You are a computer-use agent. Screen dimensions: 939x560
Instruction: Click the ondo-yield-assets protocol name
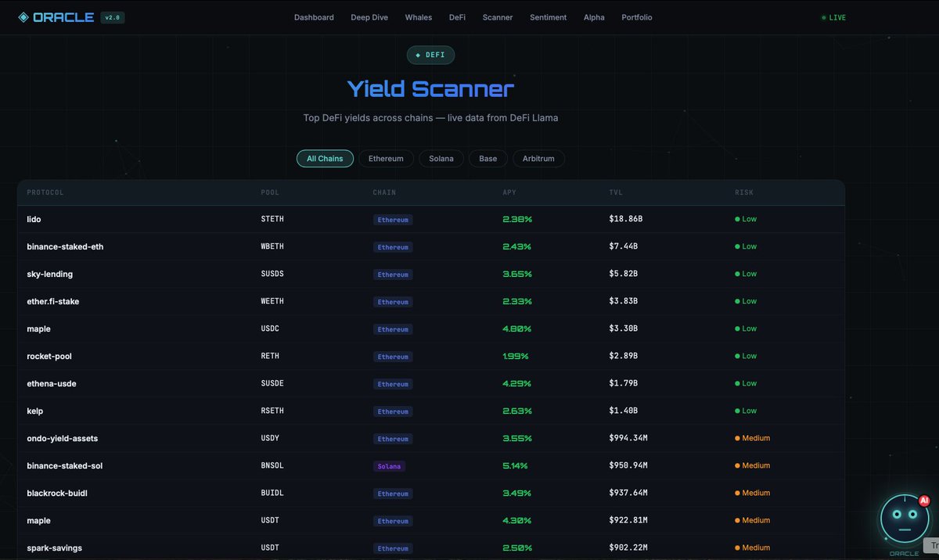(63, 438)
